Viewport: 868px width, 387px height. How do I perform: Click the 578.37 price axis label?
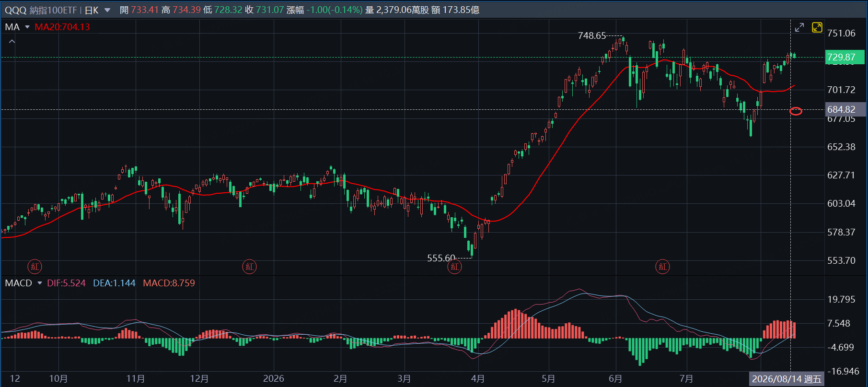(841, 232)
